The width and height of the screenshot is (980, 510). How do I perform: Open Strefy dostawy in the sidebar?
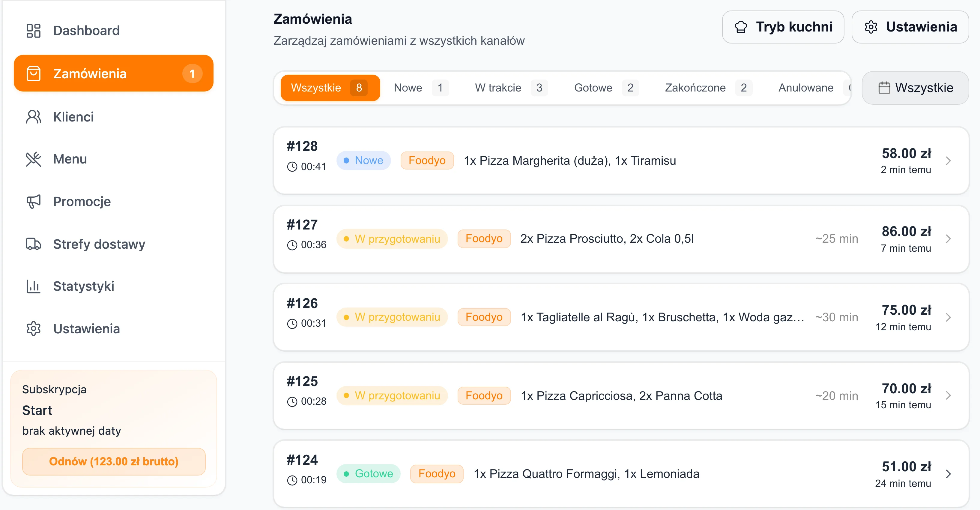point(113,244)
